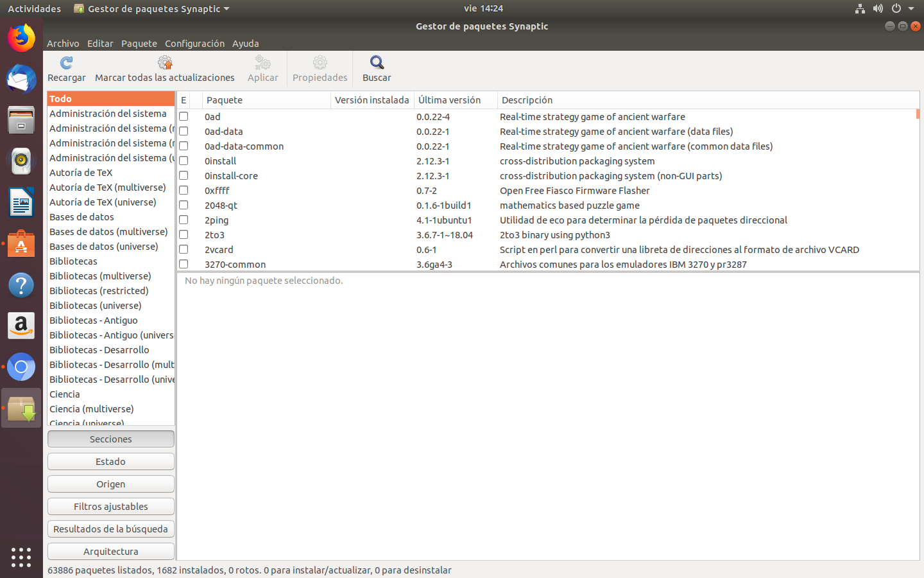The height and width of the screenshot is (578, 924).
Task: Select the Ciencia section
Action: coord(111,394)
